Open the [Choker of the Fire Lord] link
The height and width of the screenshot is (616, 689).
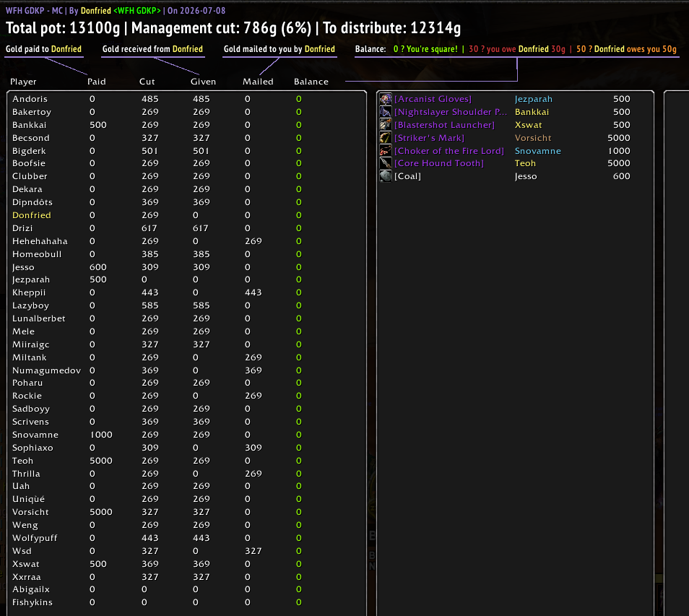[x=449, y=151]
